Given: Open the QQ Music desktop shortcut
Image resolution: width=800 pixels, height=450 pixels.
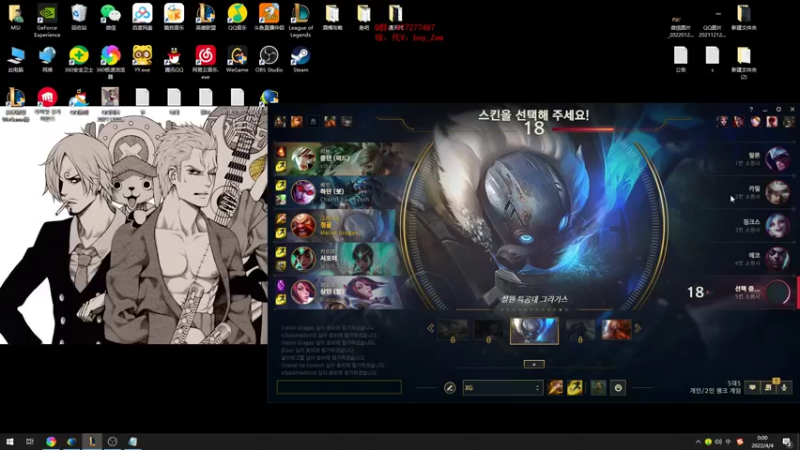Looking at the screenshot, I should coord(237,17).
